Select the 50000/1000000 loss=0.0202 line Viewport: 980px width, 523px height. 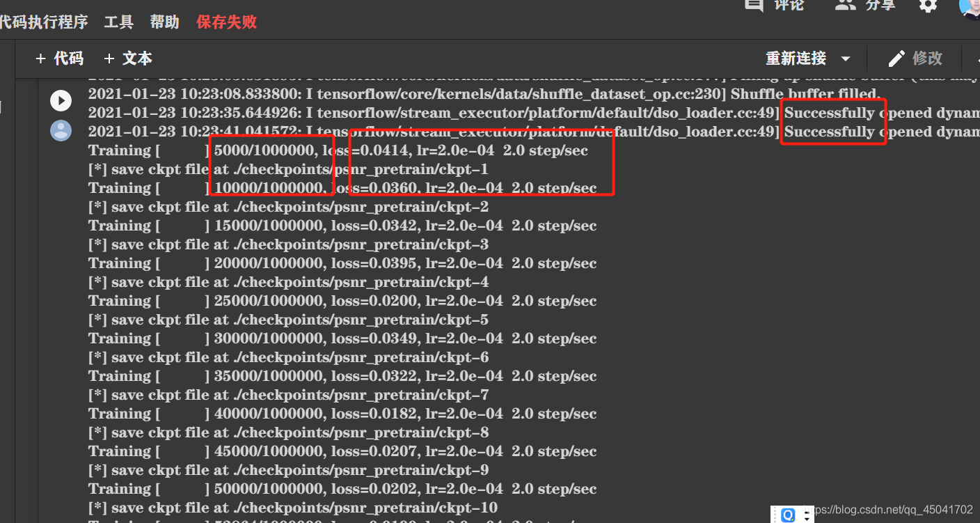tap(342, 489)
